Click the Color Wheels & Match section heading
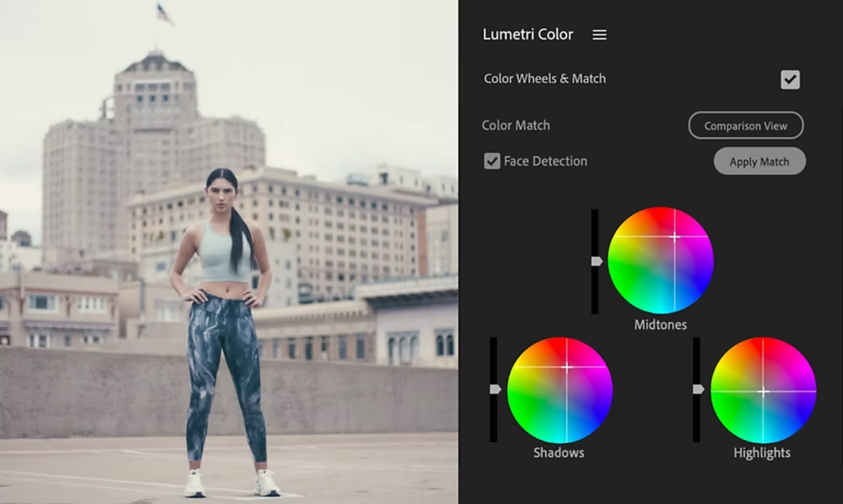The height and width of the screenshot is (504, 843). 545,78
